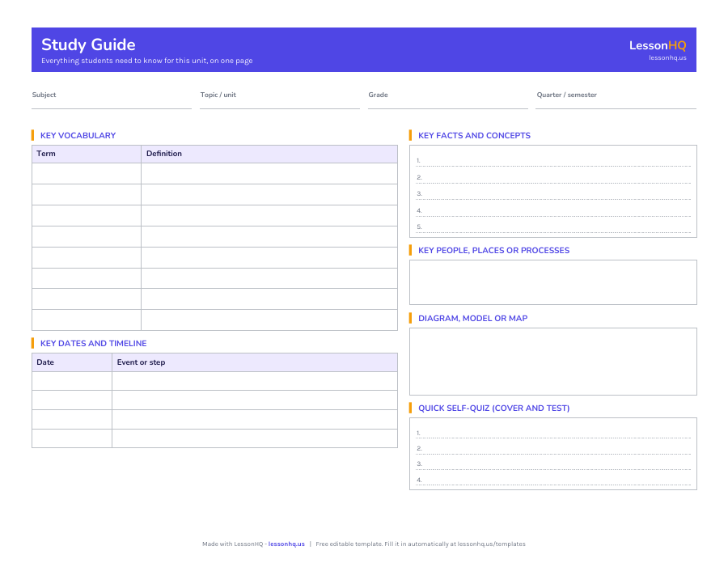Click the Quarter / semester field
The height and width of the screenshot is (563, 728).
(616, 99)
